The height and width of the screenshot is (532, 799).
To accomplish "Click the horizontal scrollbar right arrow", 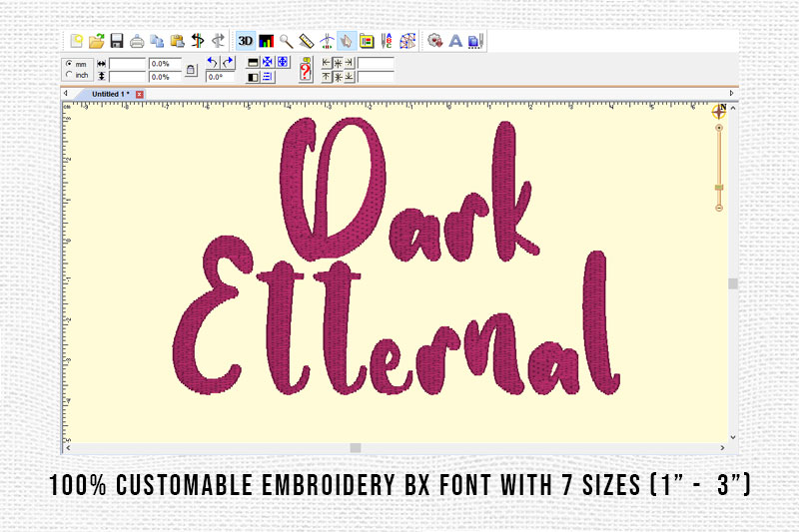I will tap(722, 448).
